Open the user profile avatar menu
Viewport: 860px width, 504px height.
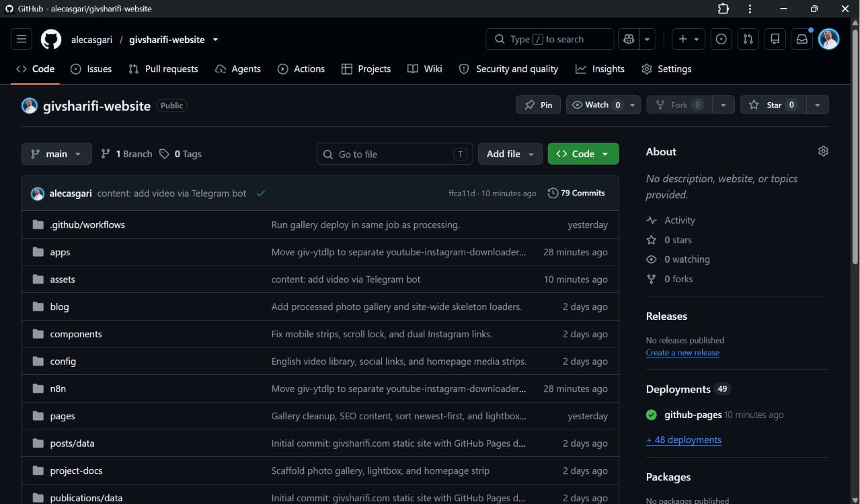click(829, 39)
